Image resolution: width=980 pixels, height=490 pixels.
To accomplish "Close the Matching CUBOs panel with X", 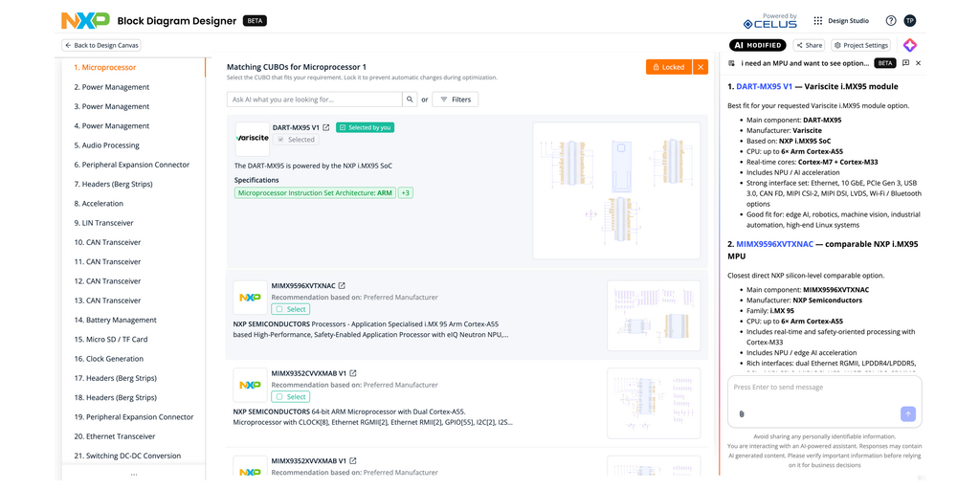I will pos(700,67).
